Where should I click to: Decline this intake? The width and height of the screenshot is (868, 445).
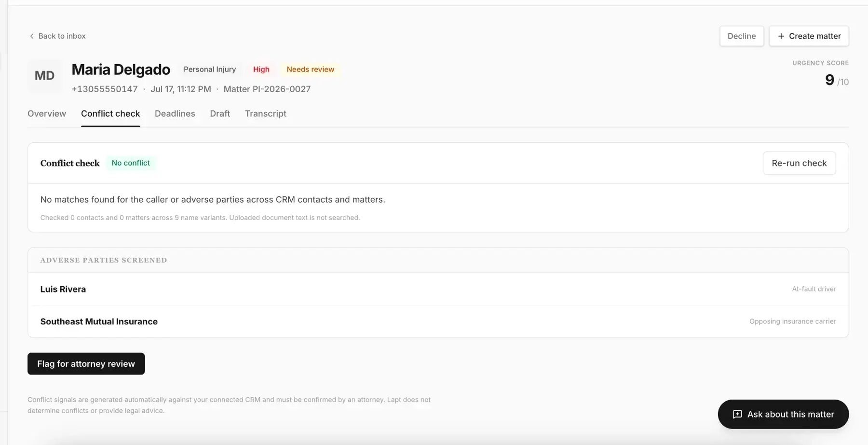[742, 36]
